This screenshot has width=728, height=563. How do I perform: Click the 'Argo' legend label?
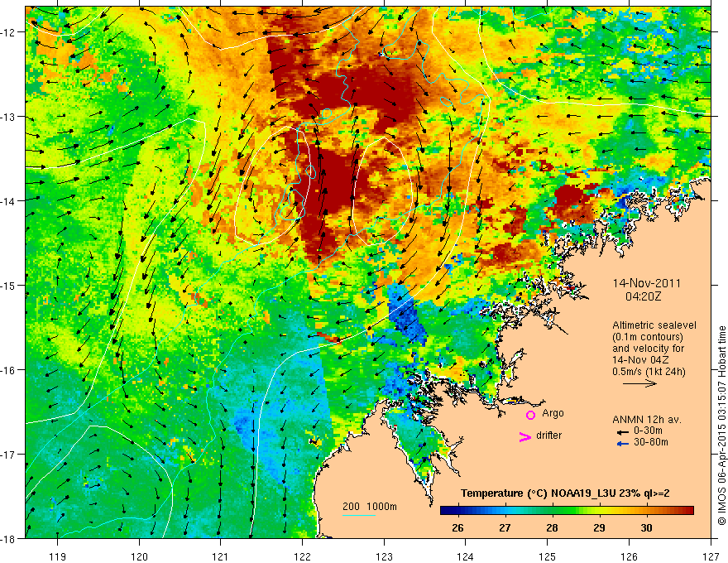click(x=553, y=413)
